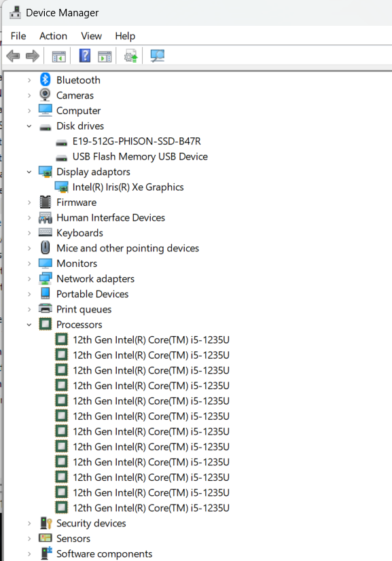The width and height of the screenshot is (392, 561).
Task: Click the Cameras webcam icon
Action: pos(45,95)
